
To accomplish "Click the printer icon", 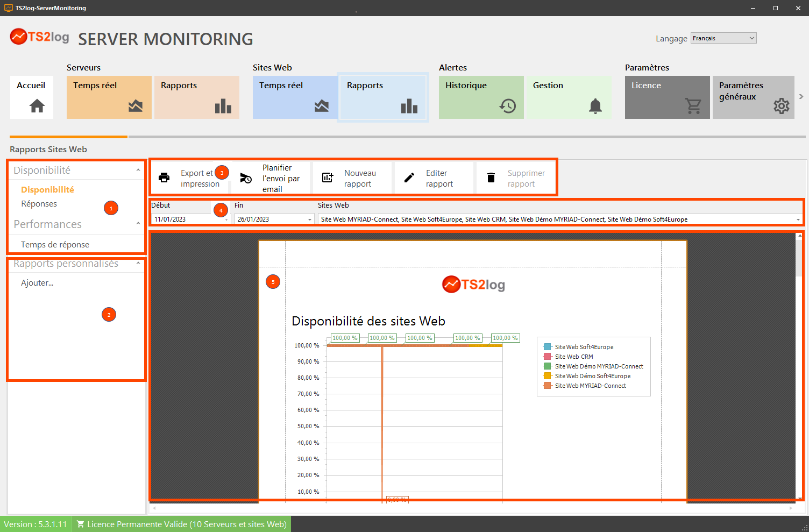I will [x=164, y=178].
